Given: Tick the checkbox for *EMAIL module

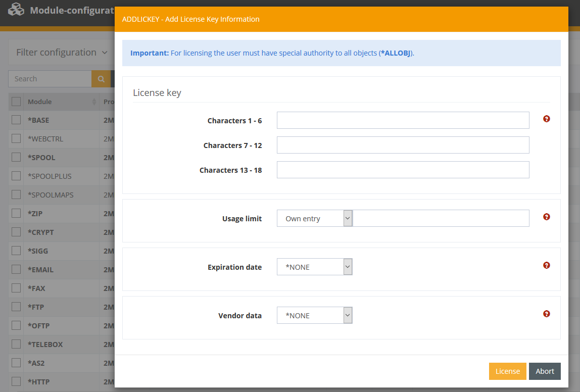Looking at the screenshot, I should 16,269.
